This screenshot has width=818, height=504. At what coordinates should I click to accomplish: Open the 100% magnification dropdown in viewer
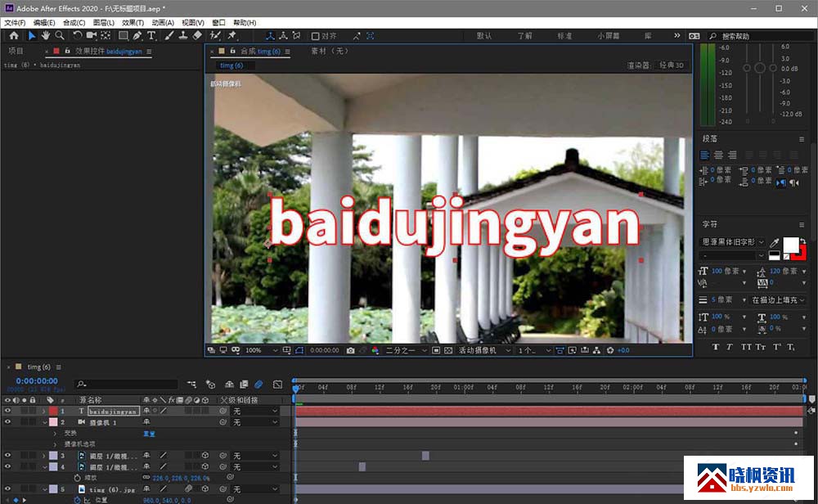tap(262, 351)
